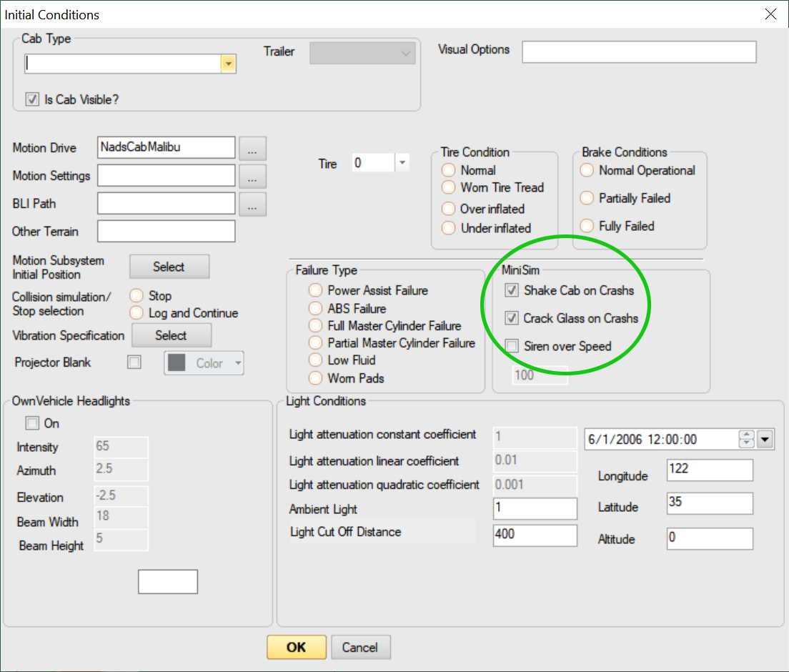789x672 pixels.
Task: Click the Visual Options input field
Action: (x=639, y=52)
